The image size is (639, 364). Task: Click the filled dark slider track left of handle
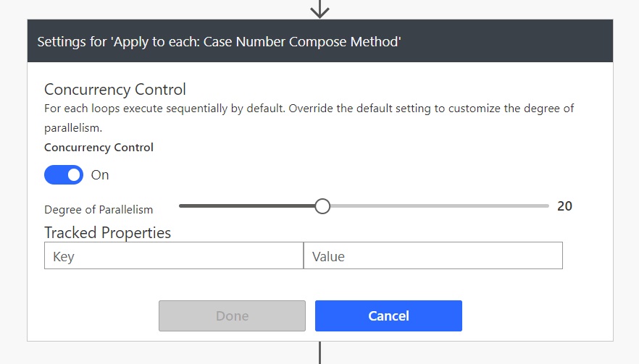247,206
